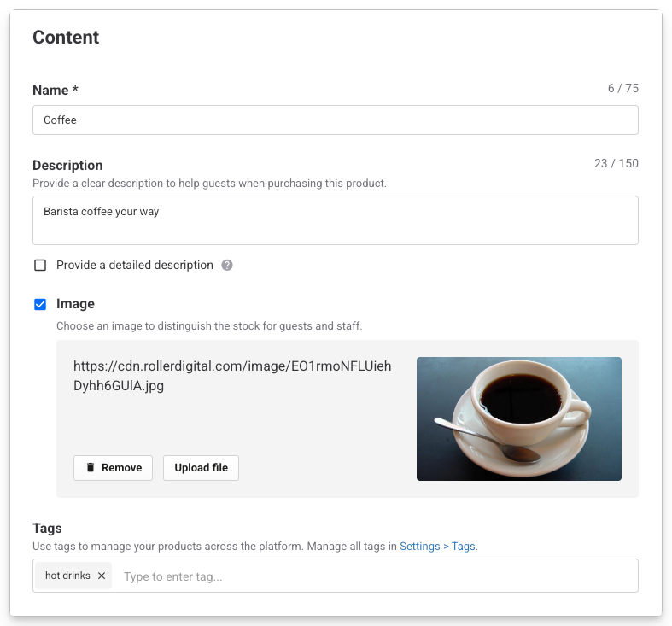
Task: Click the trash icon in the Remove button
Action: 90,468
